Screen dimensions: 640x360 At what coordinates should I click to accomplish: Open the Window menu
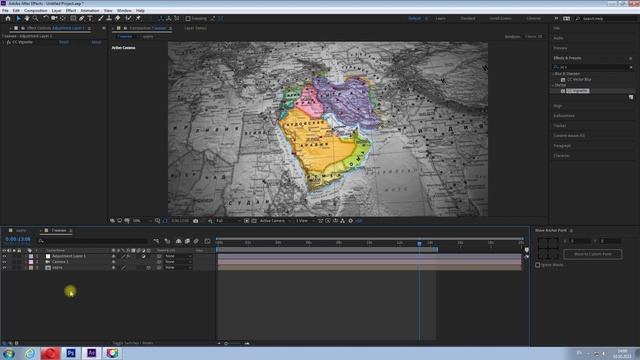pyautogui.click(x=124, y=11)
